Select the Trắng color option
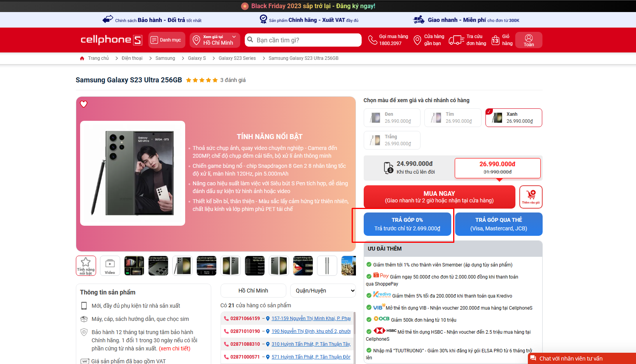 pyautogui.click(x=392, y=140)
